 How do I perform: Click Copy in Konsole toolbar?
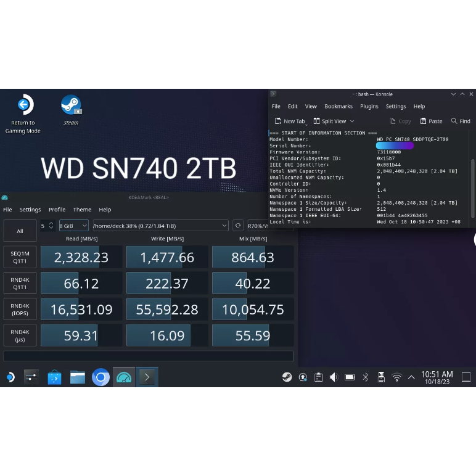coord(400,121)
